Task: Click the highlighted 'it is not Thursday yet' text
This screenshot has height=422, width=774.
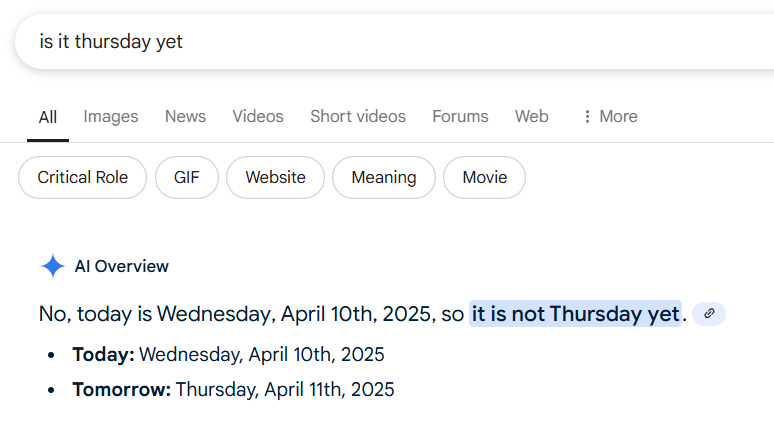Action: [x=575, y=314]
